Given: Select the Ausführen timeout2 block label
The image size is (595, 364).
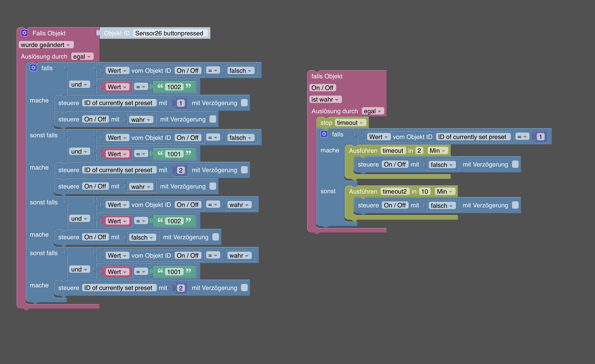Looking at the screenshot, I should (363, 191).
